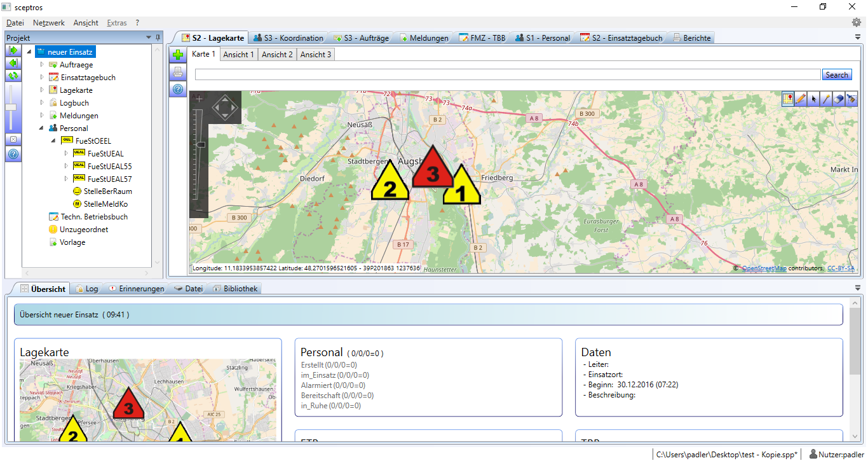
Task: Select the pencil drawing tool
Action: 801,99
